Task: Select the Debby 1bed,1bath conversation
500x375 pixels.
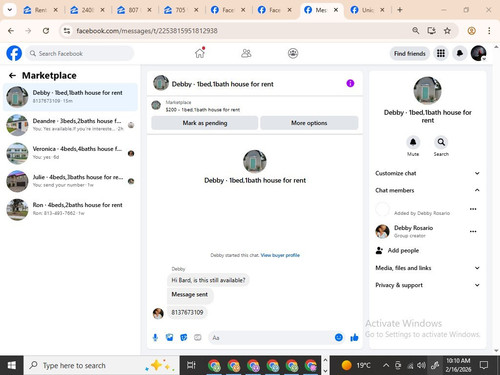Action: (70, 97)
